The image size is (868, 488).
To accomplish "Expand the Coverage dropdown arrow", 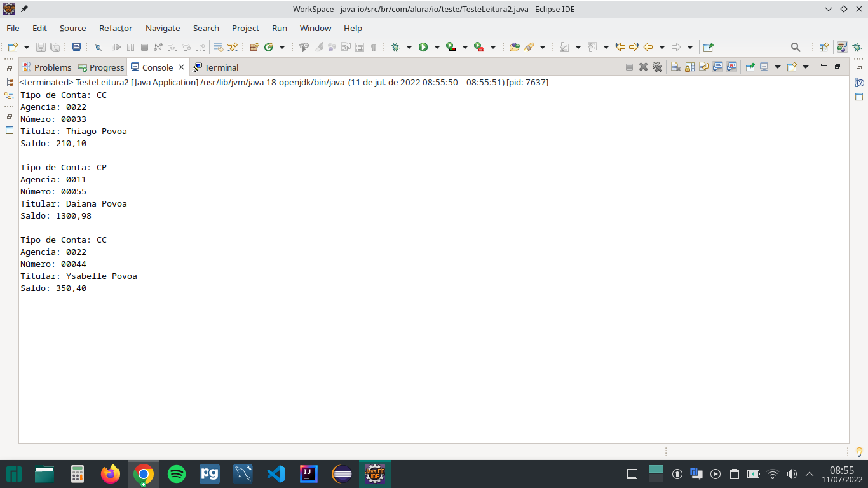I will point(465,47).
